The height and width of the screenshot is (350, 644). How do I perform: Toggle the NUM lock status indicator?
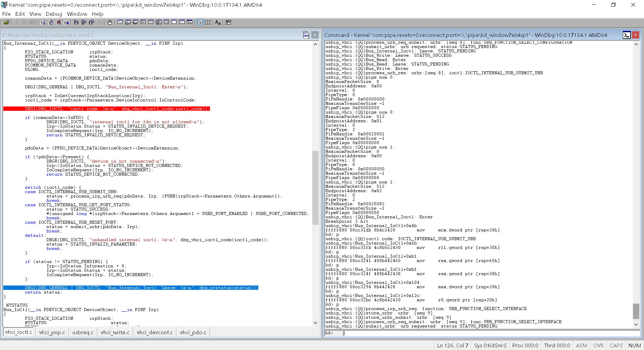635,345
